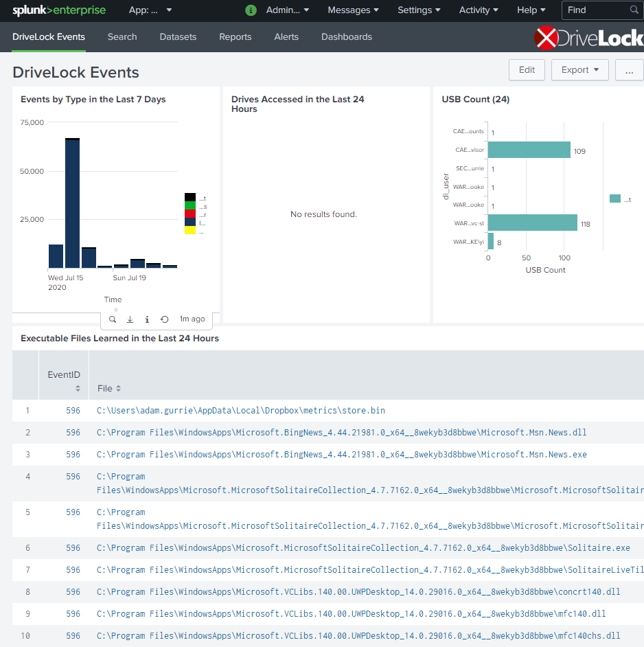Click EventID 596 in row 5

(x=73, y=512)
